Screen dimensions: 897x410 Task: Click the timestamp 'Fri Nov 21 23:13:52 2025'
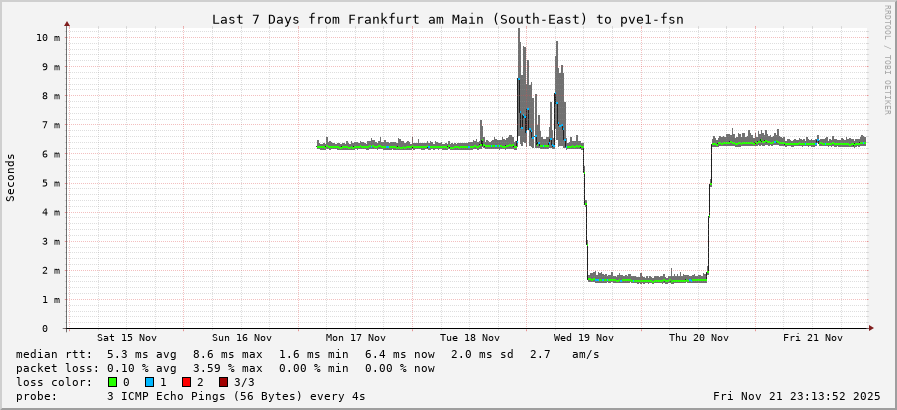click(x=796, y=396)
